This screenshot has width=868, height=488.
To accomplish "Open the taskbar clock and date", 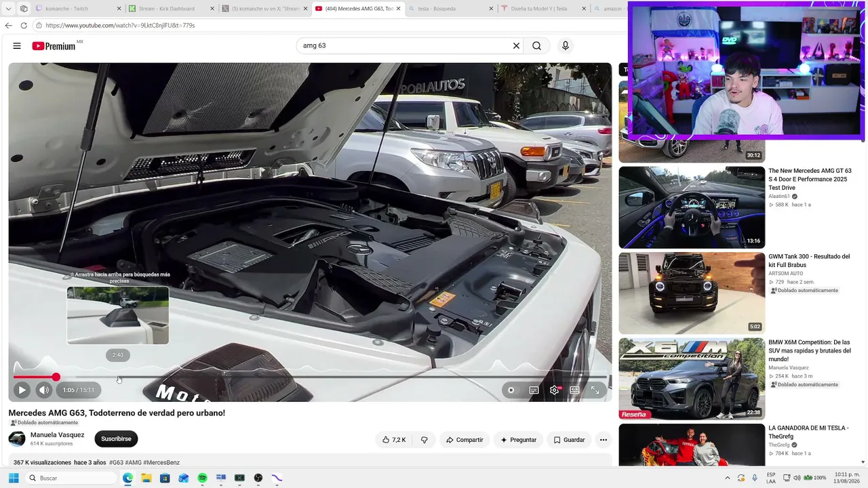I will pyautogui.click(x=848, y=478).
